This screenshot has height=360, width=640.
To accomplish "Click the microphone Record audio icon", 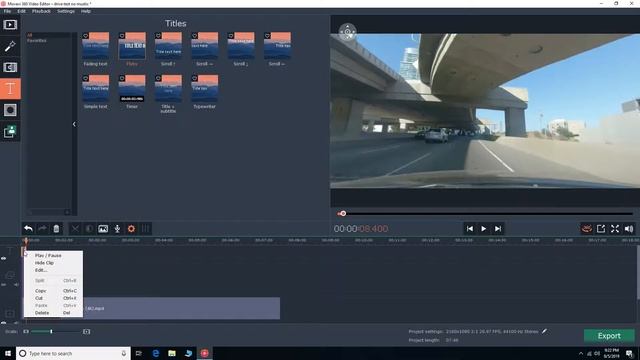I will click(117, 229).
